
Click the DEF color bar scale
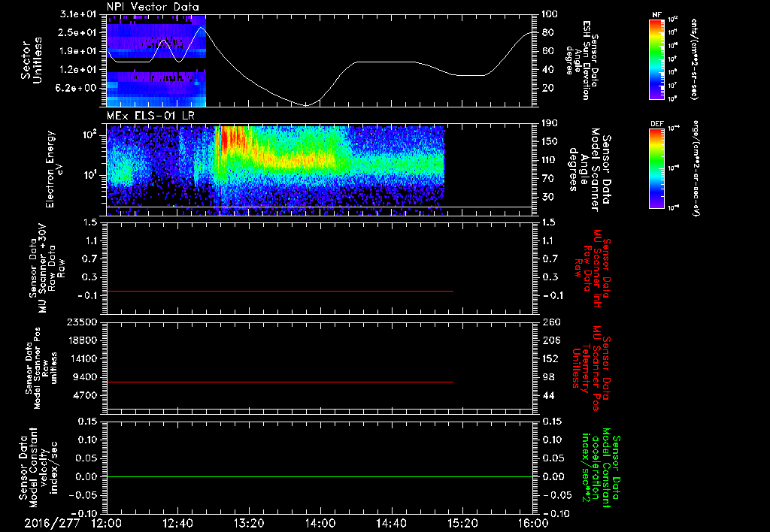(x=656, y=168)
